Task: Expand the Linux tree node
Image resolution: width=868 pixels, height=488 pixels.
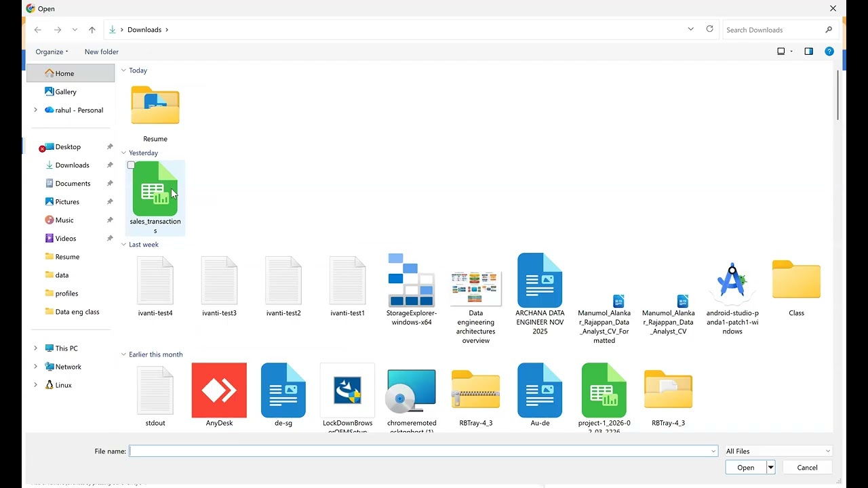Action: pyautogui.click(x=35, y=385)
